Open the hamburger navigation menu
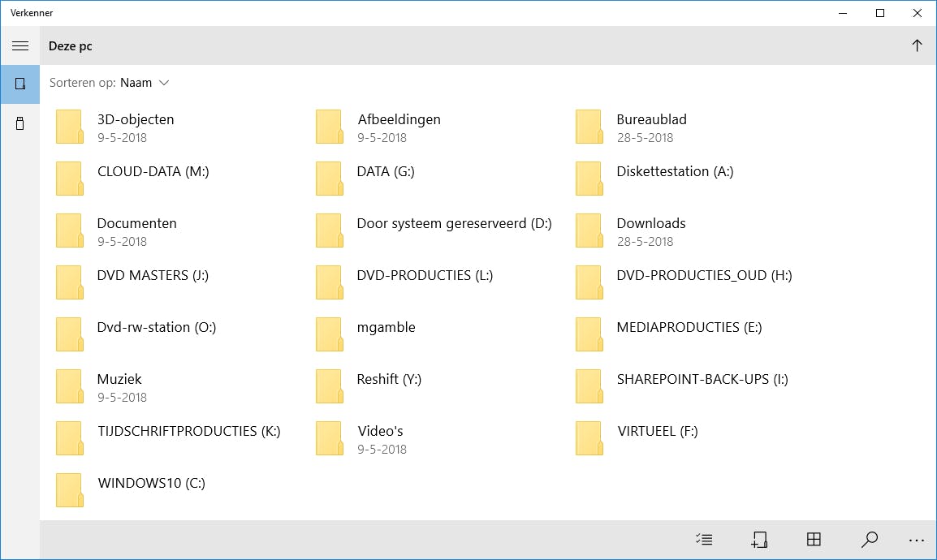Viewport: 937px width, 560px height. [20, 46]
